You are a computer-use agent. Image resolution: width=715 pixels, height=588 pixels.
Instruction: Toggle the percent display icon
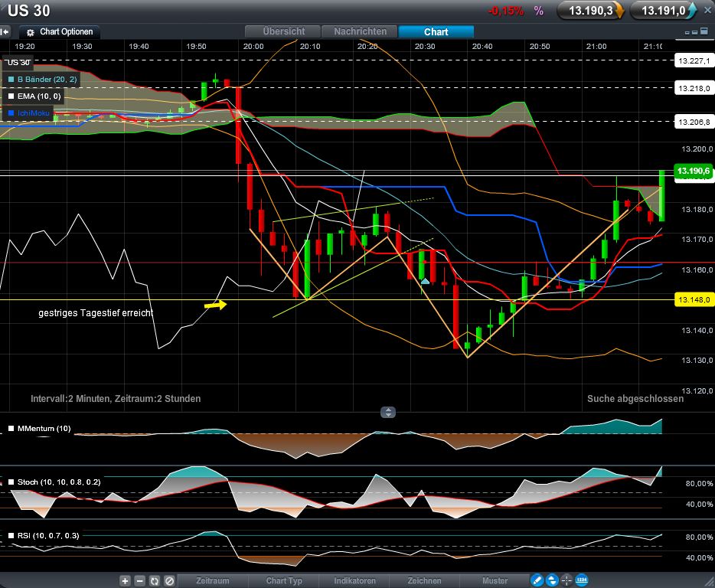click(x=538, y=11)
